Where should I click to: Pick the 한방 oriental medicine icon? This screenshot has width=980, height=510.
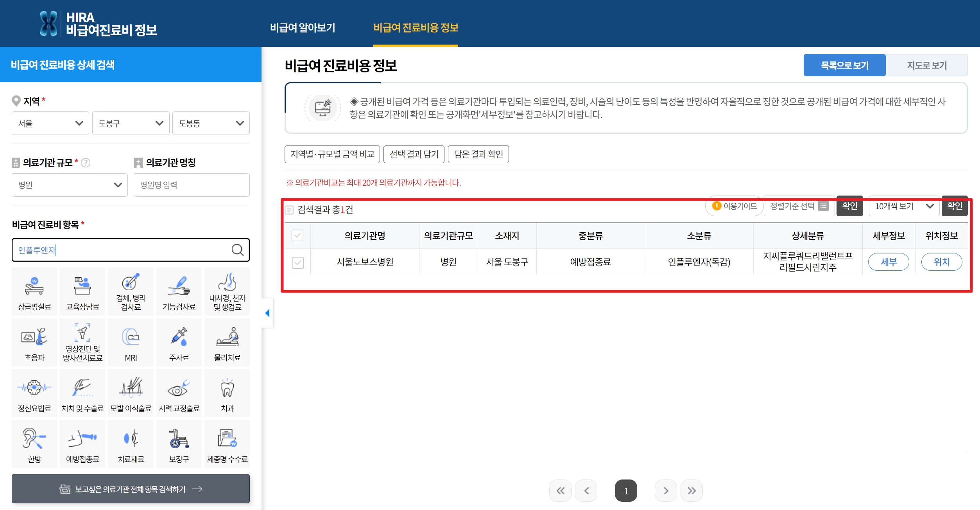click(x=34, y=444)
